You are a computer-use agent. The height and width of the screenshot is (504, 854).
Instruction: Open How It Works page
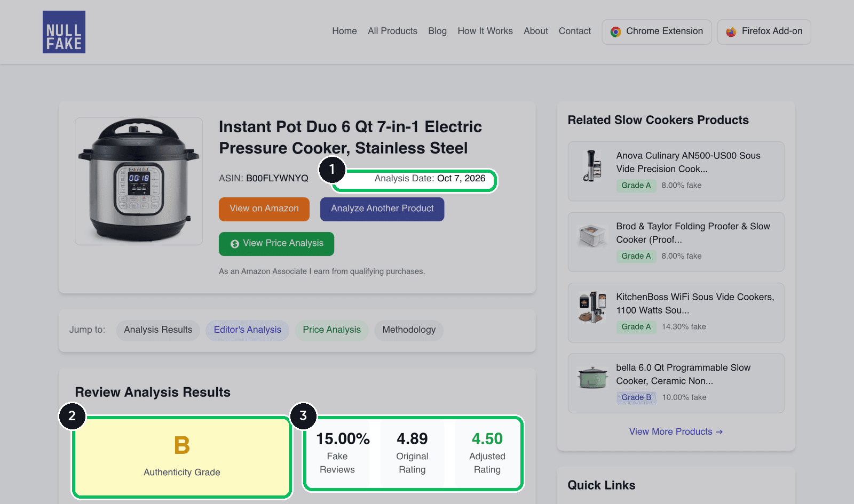coord(485,31)
